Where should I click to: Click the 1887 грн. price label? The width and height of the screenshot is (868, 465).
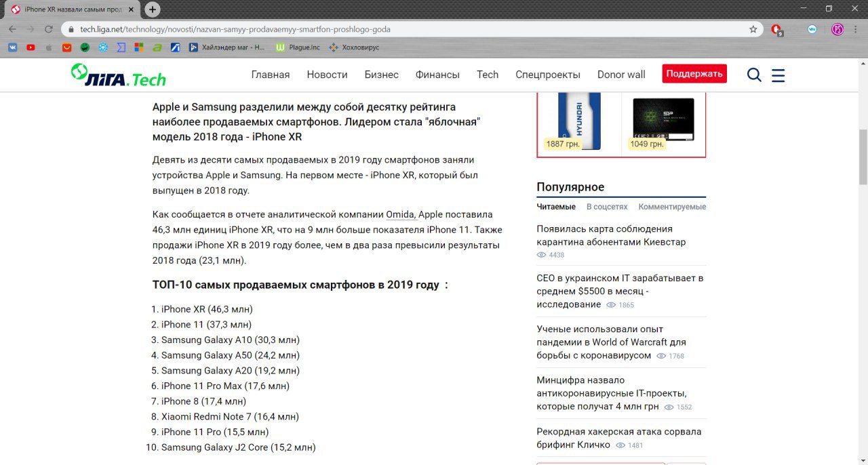(x=563, y=144)
